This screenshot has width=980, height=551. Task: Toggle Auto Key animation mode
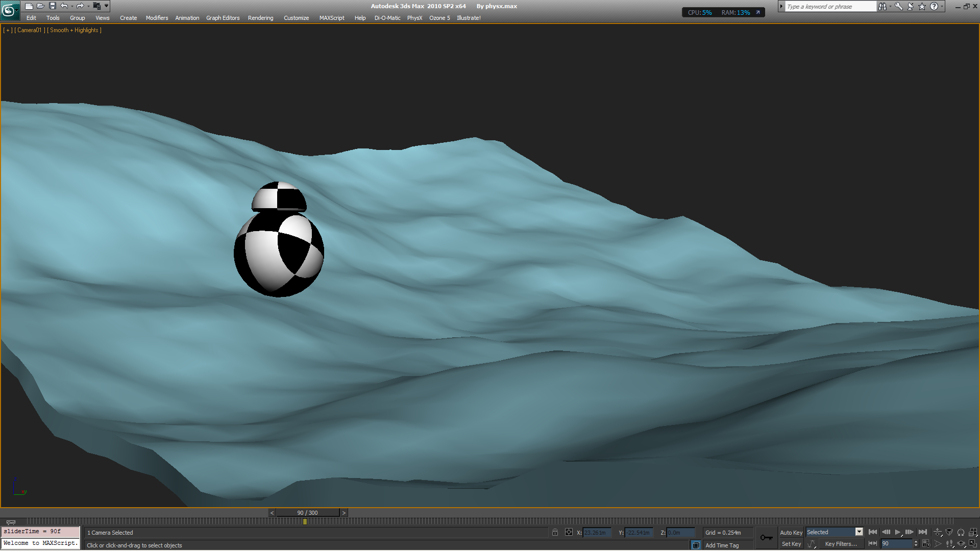[791, 532]
